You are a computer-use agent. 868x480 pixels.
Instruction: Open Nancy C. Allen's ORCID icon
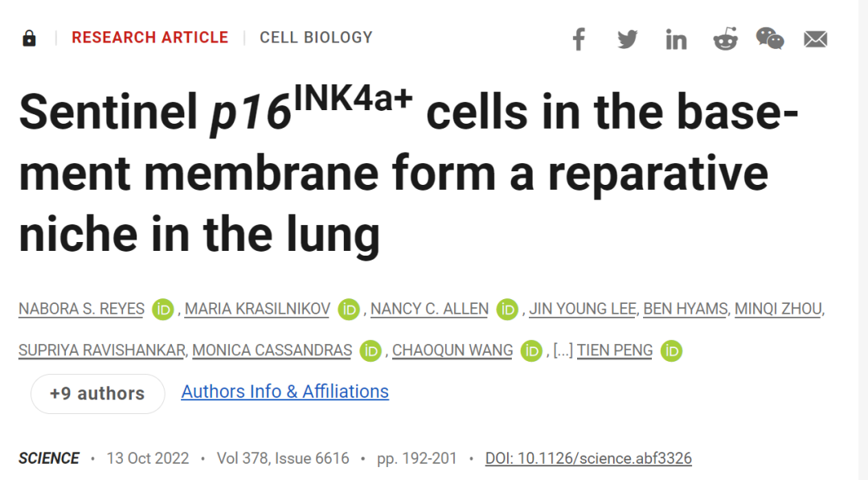(507, 309)
